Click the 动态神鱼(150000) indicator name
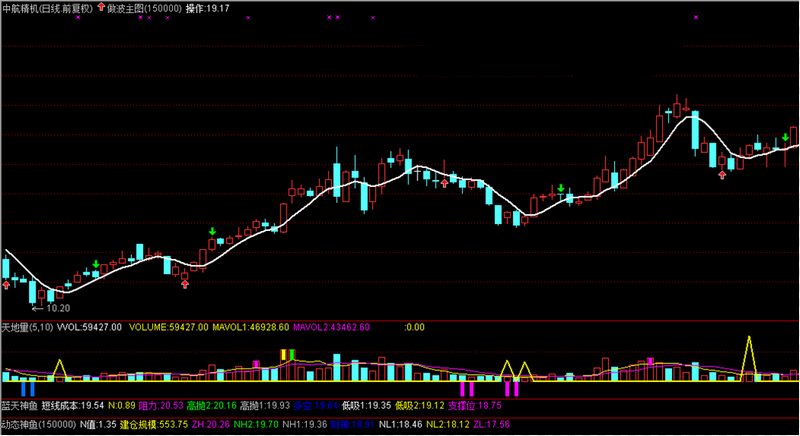The width and height of the screenshot is (800, 436). click(x=39, y=424)
